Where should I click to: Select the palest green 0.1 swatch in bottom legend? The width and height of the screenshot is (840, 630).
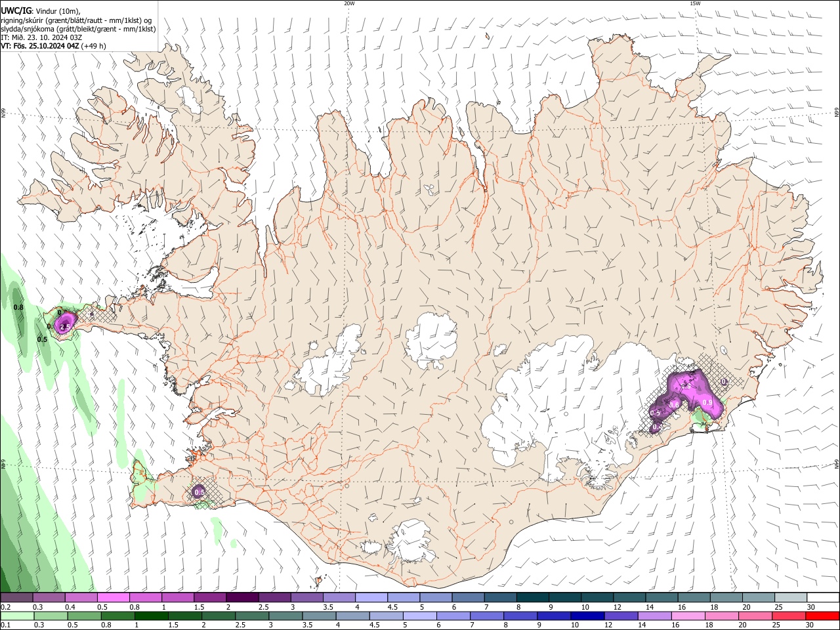pos(16,616)
